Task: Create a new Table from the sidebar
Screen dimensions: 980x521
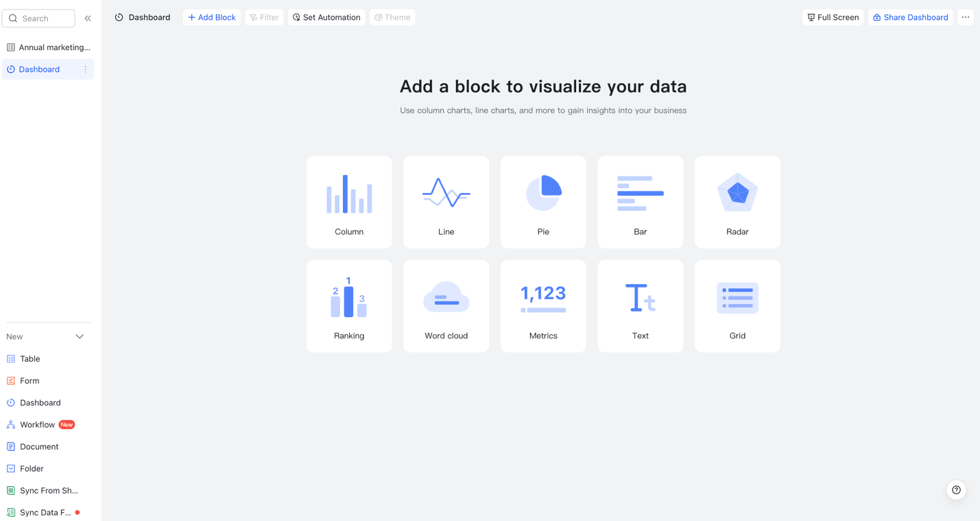Action: coord(30,358)
